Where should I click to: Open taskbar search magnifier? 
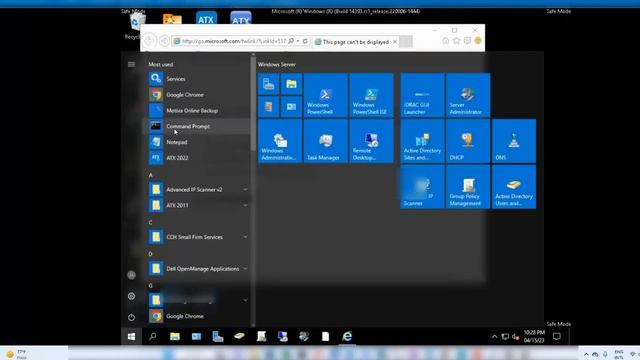153,337
